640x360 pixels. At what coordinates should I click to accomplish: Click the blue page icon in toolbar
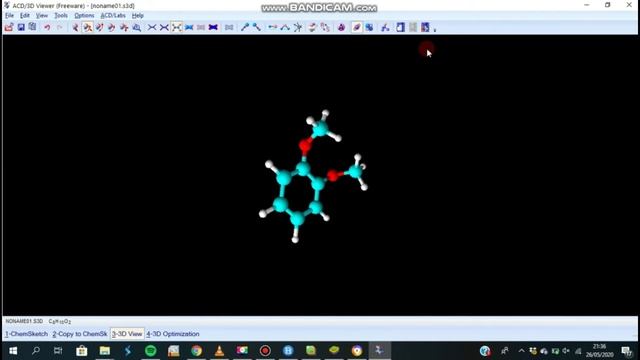400,27
